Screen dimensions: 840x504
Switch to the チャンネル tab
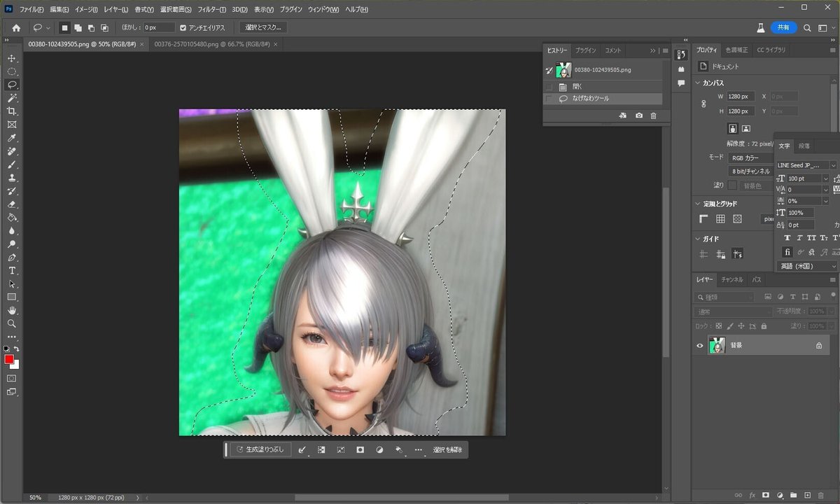732,279
